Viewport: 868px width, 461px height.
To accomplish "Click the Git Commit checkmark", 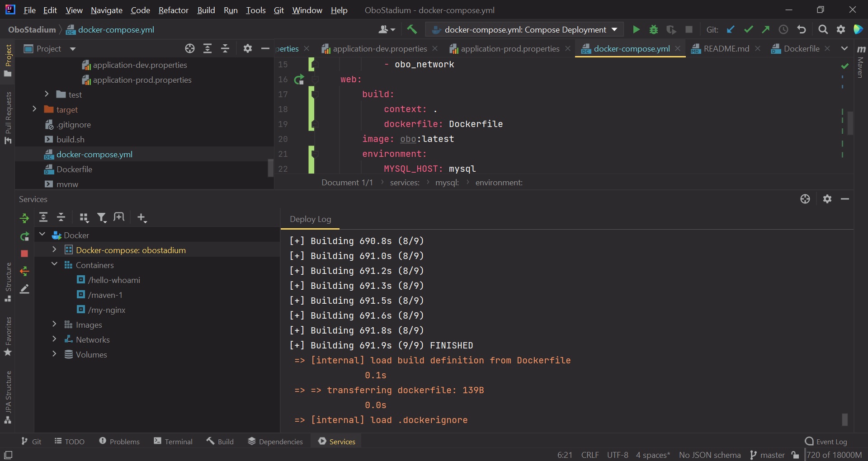I will (748, 29).
